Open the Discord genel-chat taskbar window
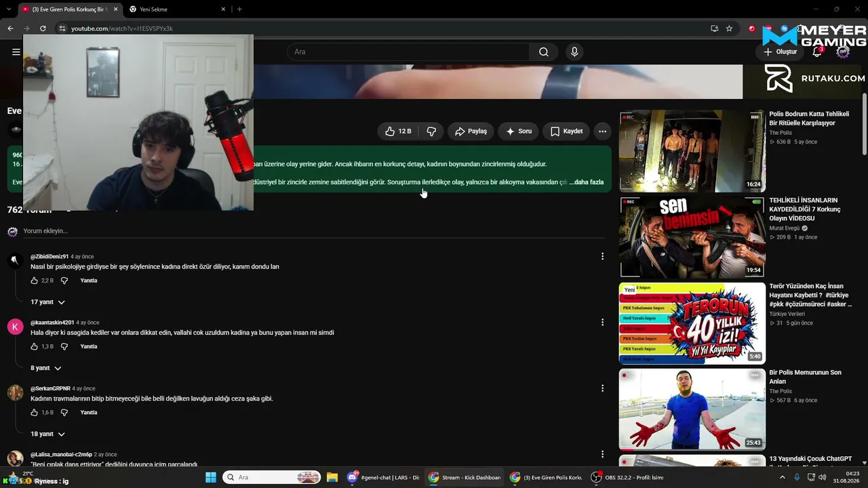Screen dimensions: 868x488 [384, 477]
